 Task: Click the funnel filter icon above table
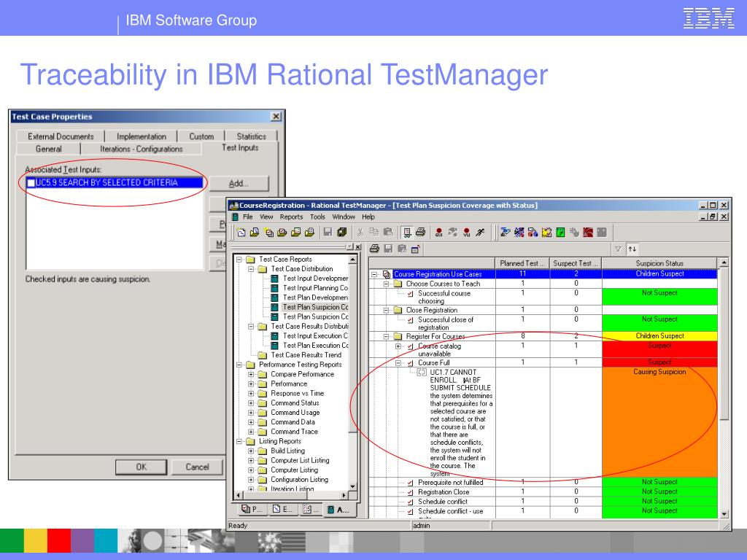618,249
